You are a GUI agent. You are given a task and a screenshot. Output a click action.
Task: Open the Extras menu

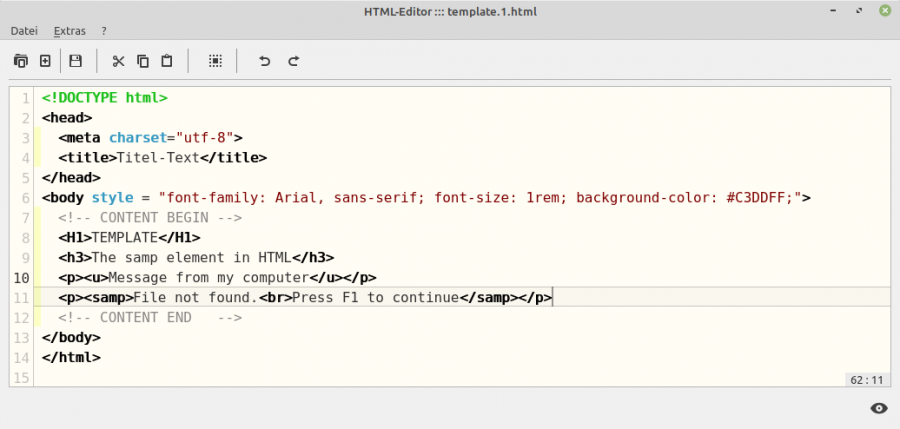70,31
